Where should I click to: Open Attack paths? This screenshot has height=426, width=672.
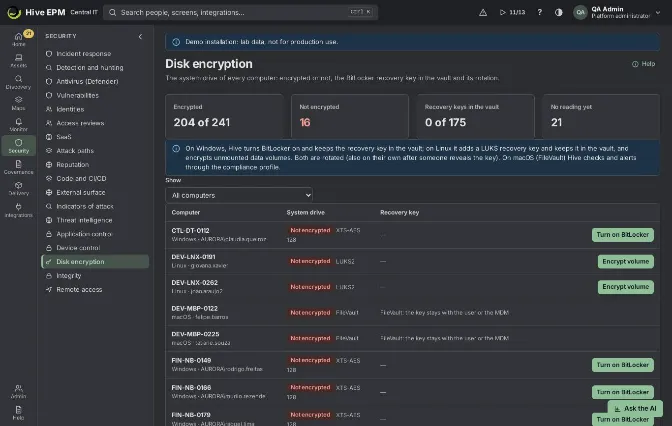pyautogui.click(x=75, y=151)
